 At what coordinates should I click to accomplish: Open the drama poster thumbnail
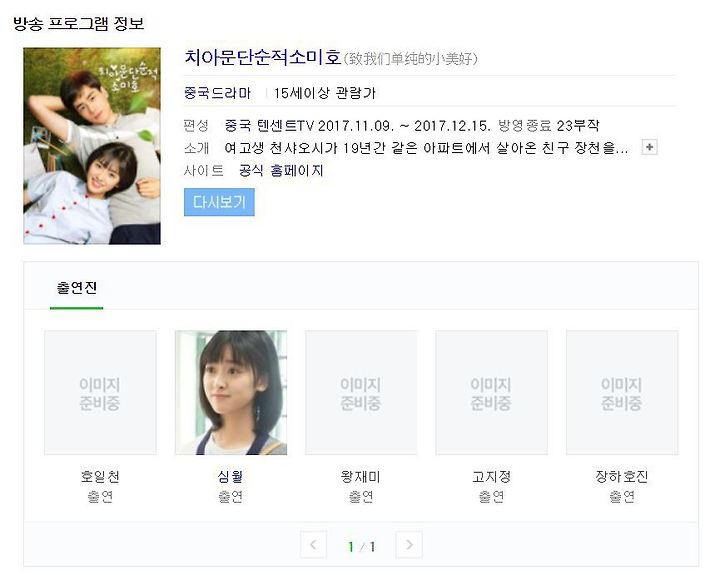coord(92,146)
